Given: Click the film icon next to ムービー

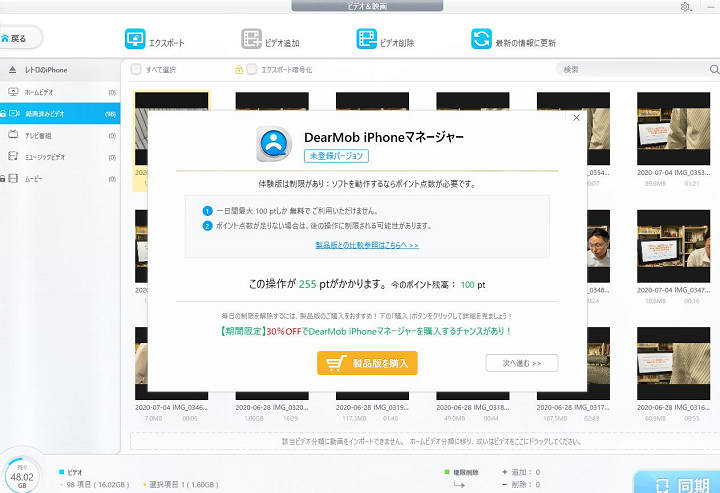Looking at the screenshot, I should coord(13,178).
